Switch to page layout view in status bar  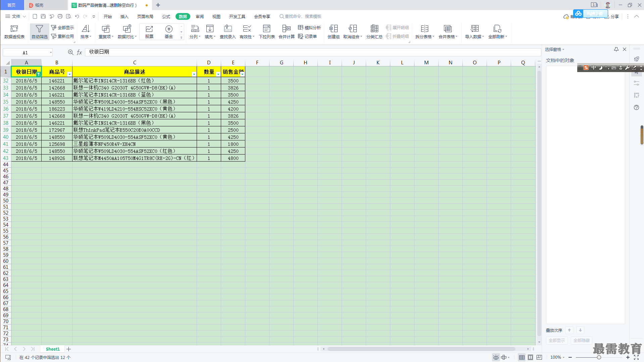(531, 357)
